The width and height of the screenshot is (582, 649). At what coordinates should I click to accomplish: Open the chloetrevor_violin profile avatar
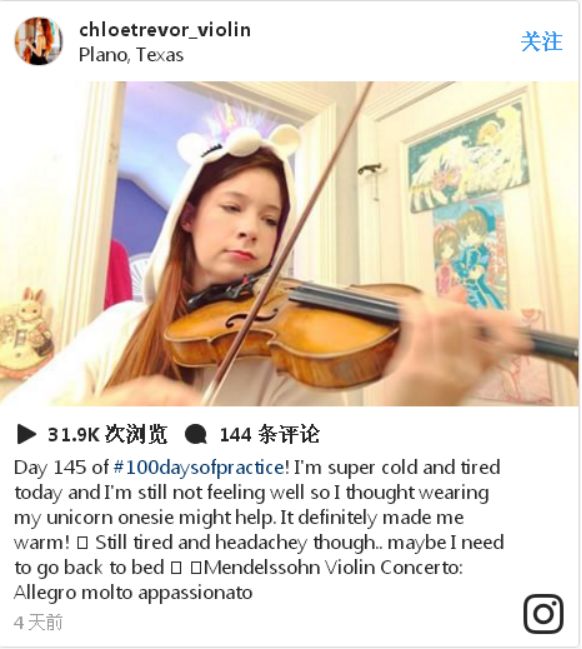click(x=38, y=41)
